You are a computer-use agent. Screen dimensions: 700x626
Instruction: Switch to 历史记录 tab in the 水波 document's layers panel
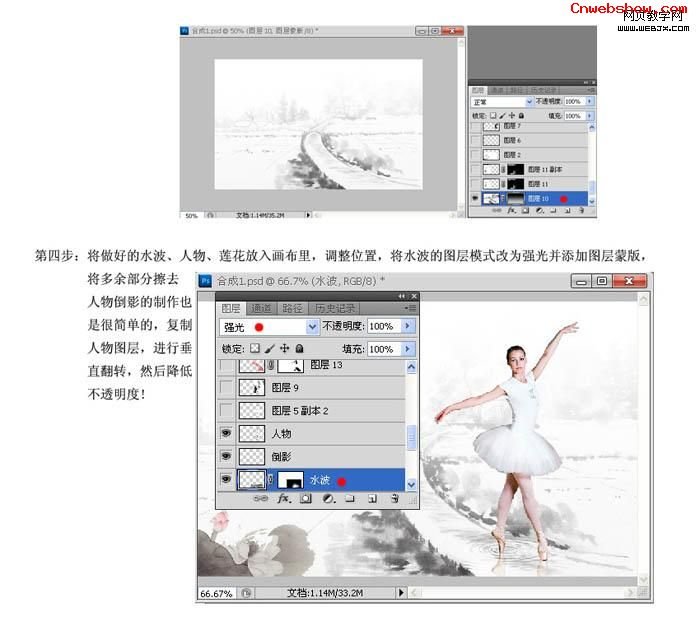point(335,308)
